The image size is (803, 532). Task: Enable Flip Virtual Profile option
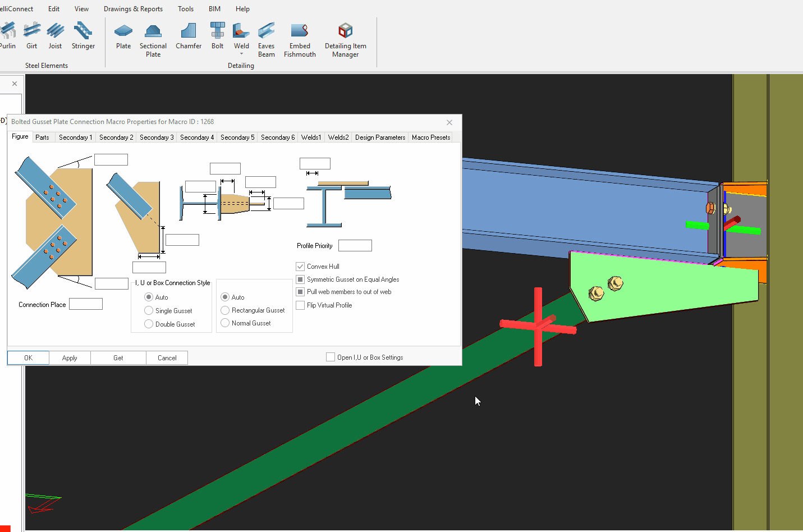(x=300, y=305)
